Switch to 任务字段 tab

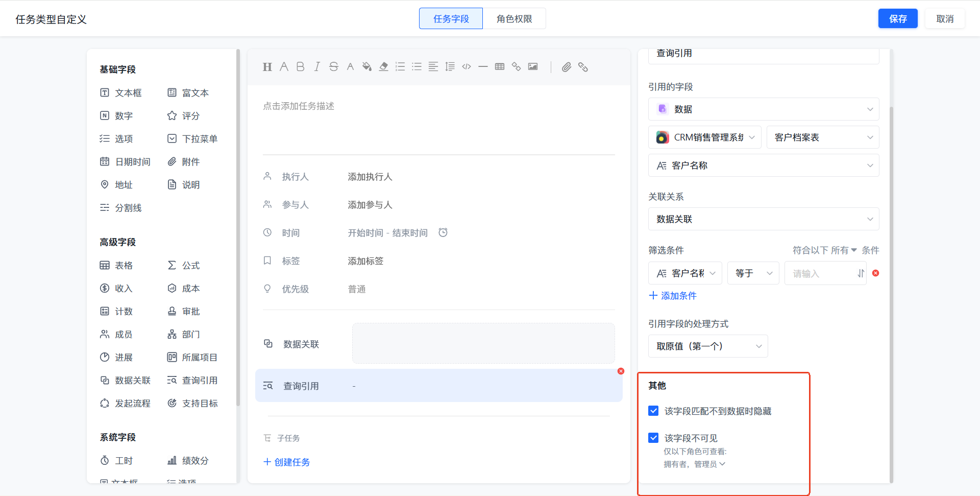451,19
